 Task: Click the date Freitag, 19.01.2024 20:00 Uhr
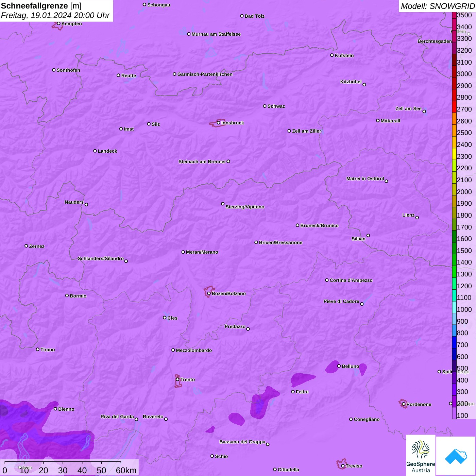[x=55, y=15]
